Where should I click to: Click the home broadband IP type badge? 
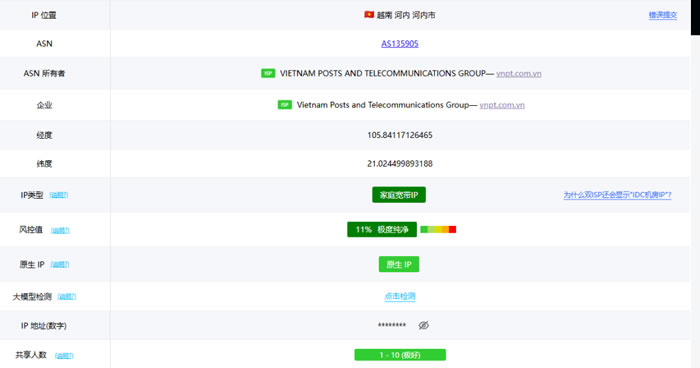coord(399,195)
